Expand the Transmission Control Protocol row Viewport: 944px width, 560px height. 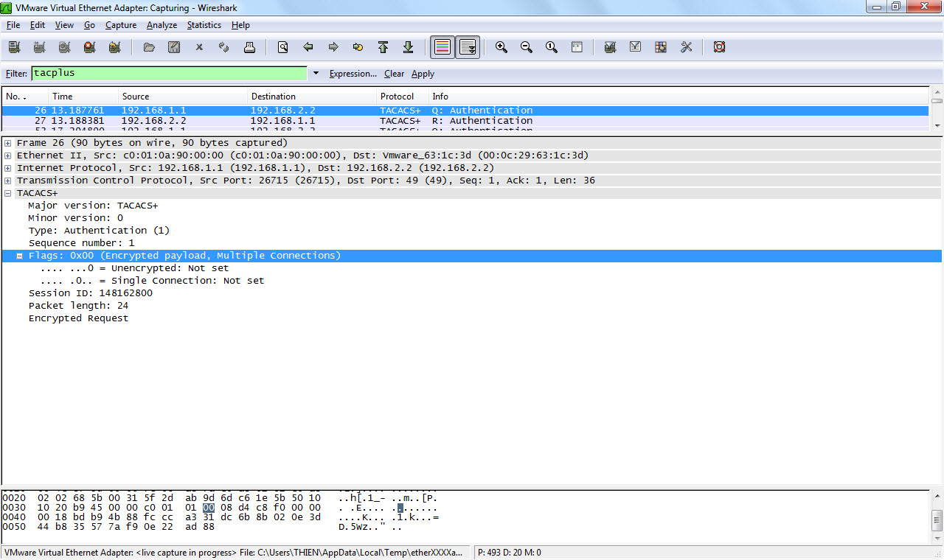pyautogui.click(x=8, y=181)
